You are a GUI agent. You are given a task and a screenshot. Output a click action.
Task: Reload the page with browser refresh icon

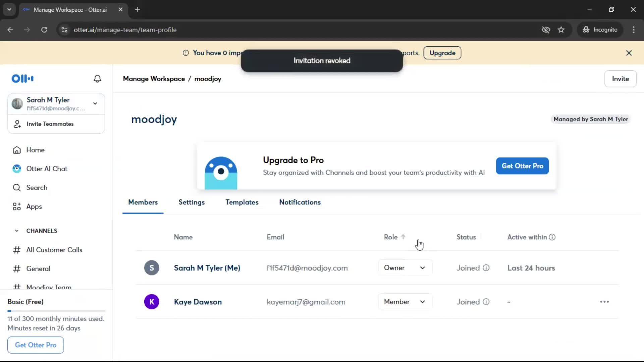pyautogui.click(x=44, y=30)
